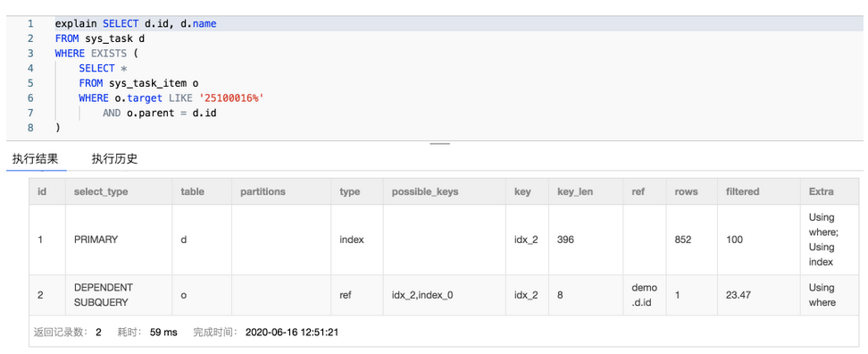Click line number 6 in editor gutter

coord(30,98)
